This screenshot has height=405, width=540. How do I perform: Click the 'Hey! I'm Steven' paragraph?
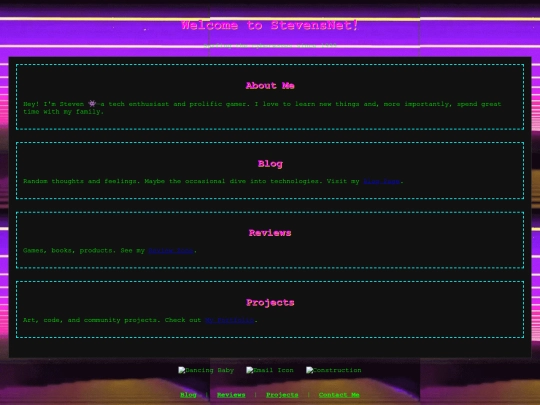(262, 108)
